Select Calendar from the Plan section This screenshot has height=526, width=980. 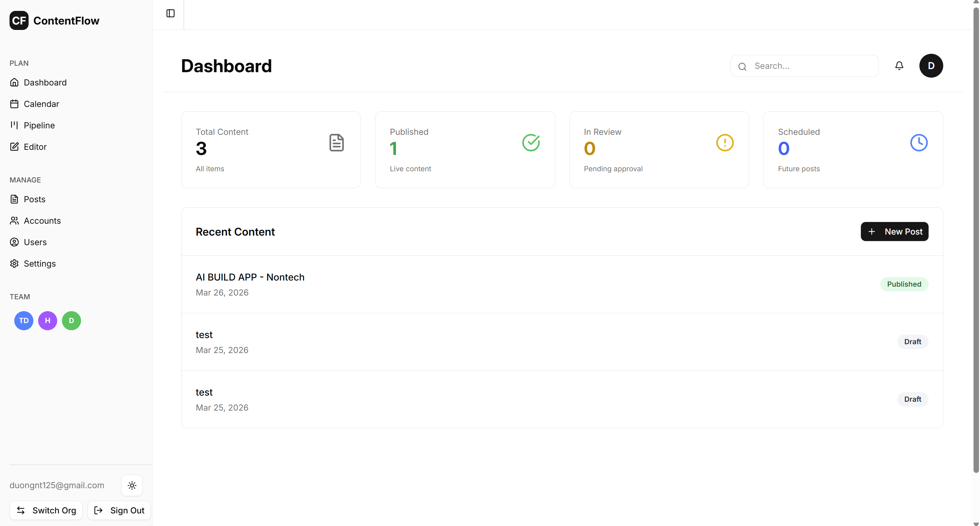(x=42, y=103)
